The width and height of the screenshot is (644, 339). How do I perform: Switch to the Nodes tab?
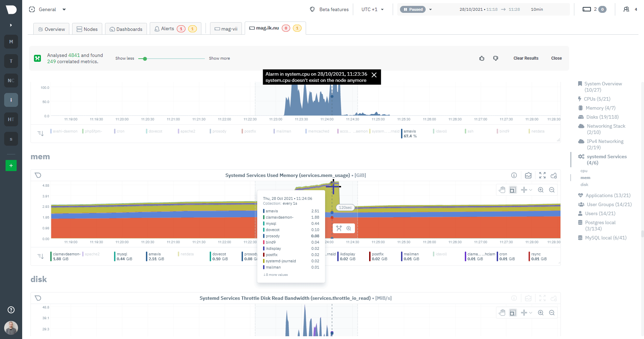click(x=87, y=29)
